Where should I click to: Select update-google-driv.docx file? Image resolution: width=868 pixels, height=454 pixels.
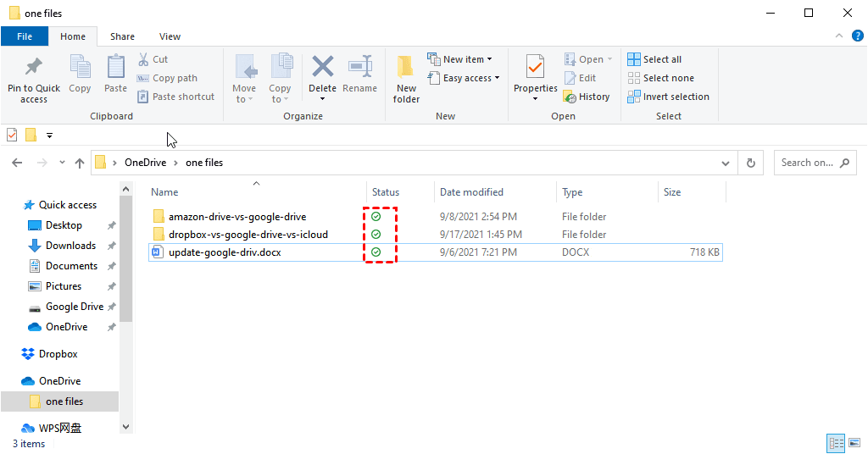pyautogui.click(x=435, y=252)
